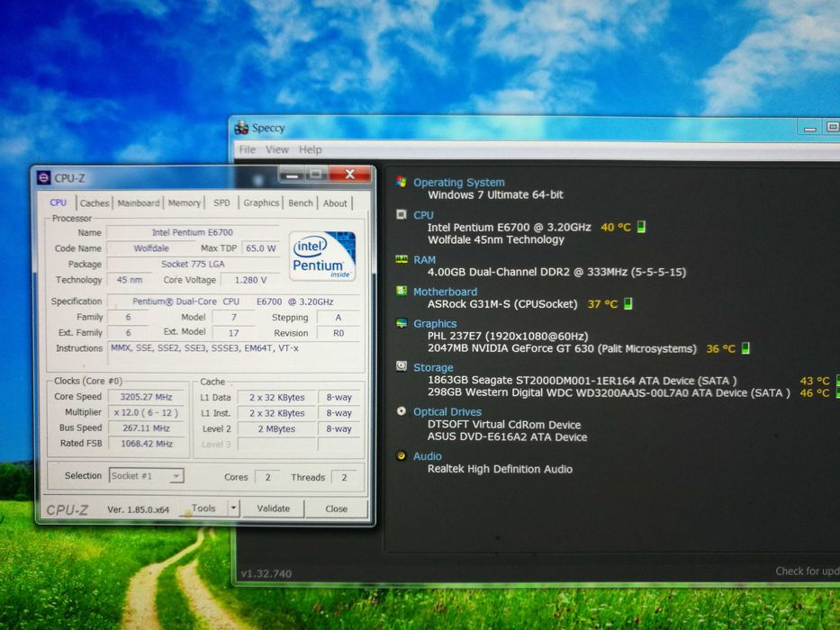This screenshot has width=840, height=630.
Task: Click the Multiplier value x 12.0 ( 6 - 12 )
Action: (x=146, y=412)
